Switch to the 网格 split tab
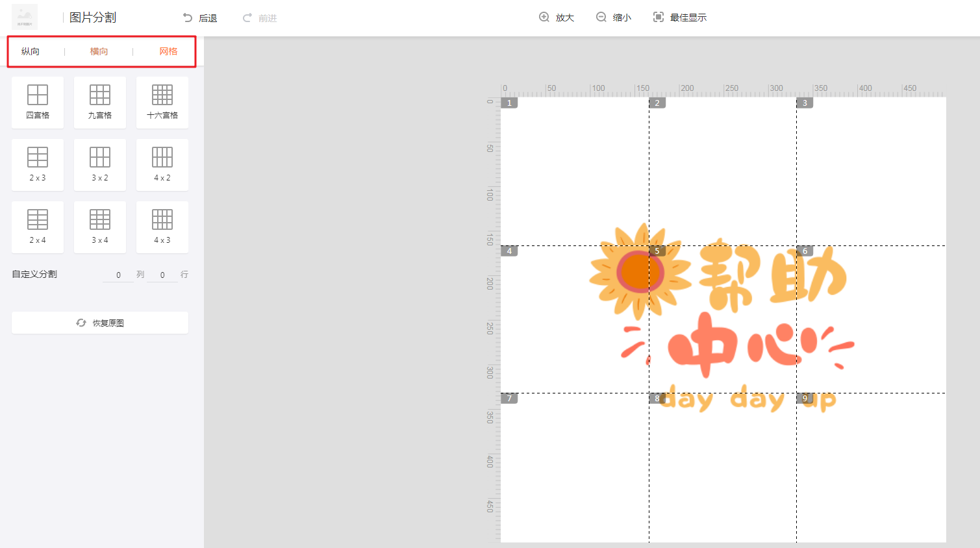Screen dimensions: 980x548 [168, 51]
